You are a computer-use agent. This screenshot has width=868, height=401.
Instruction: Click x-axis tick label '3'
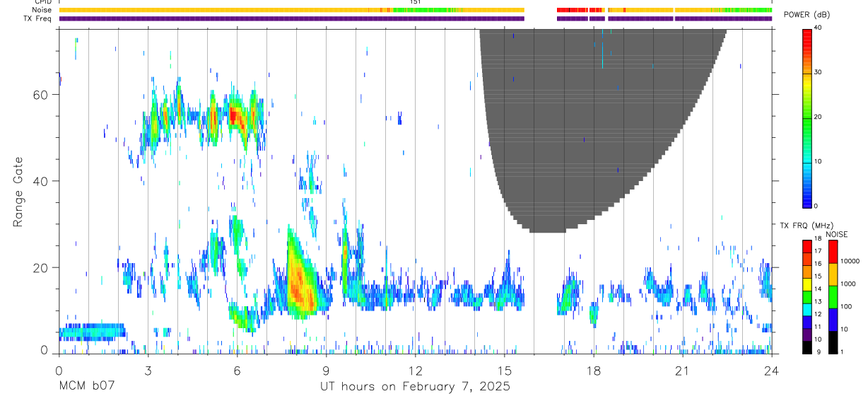[x=148, y=370]
